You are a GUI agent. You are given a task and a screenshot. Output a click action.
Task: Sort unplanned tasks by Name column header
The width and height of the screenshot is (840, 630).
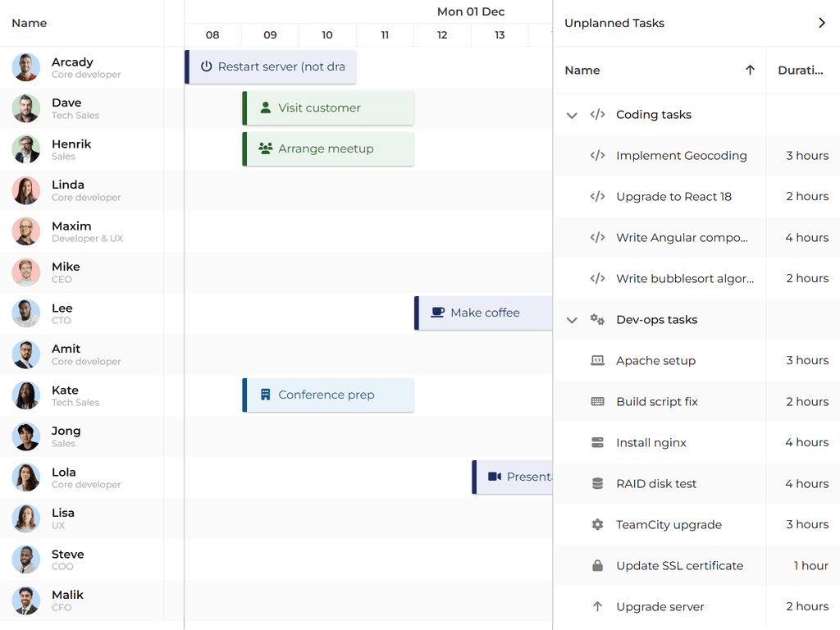582,71
